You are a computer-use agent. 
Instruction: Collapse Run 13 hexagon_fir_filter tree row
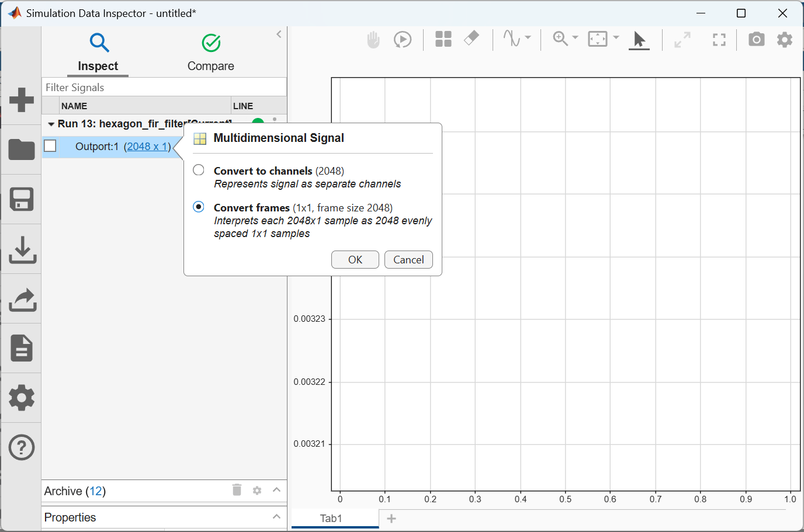tap(51, 124)
